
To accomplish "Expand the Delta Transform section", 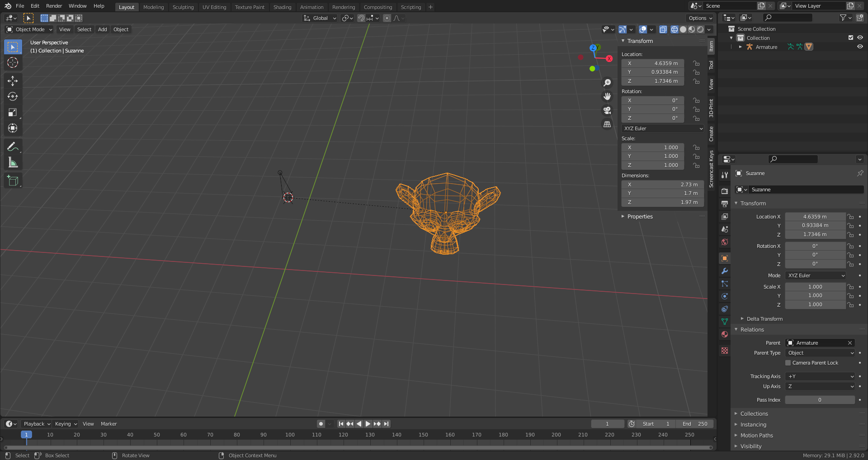I will (764, 319).
